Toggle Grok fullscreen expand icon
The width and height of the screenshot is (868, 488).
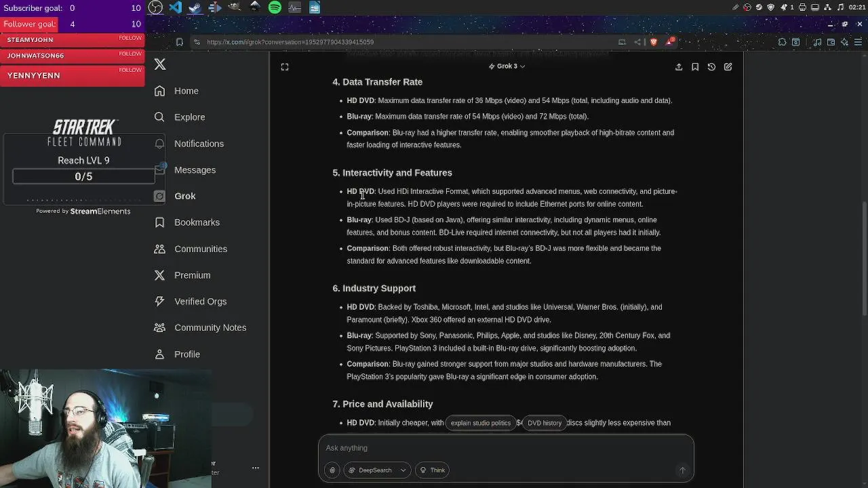285,67
